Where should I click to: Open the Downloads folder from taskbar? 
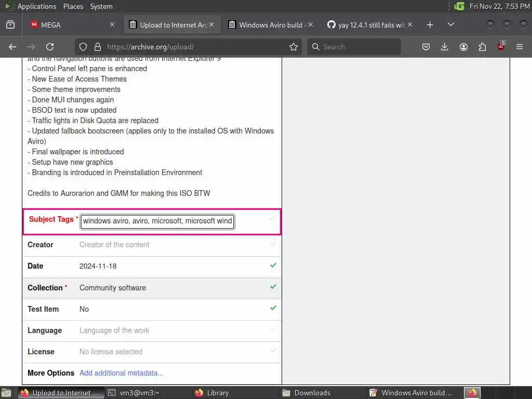tap(323, 393)
